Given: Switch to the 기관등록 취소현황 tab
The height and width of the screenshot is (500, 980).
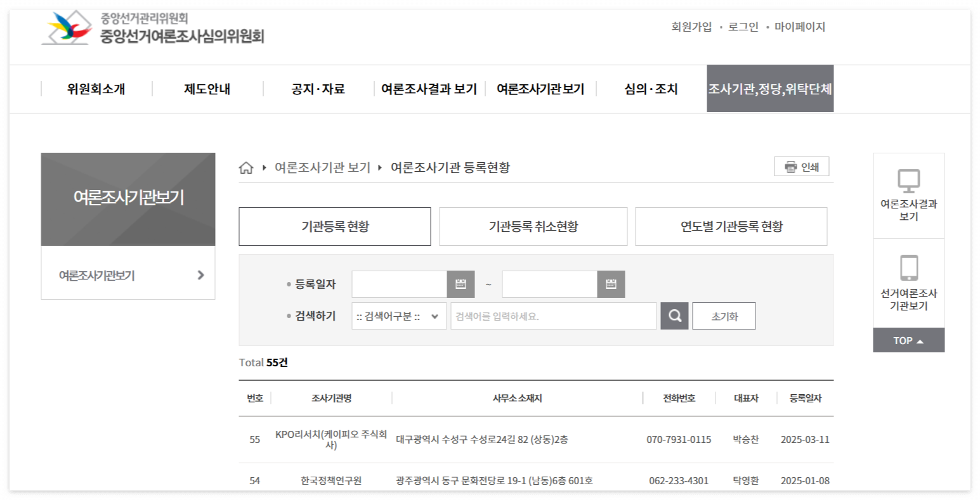Looking at the screenshot, I should point(533,226).
